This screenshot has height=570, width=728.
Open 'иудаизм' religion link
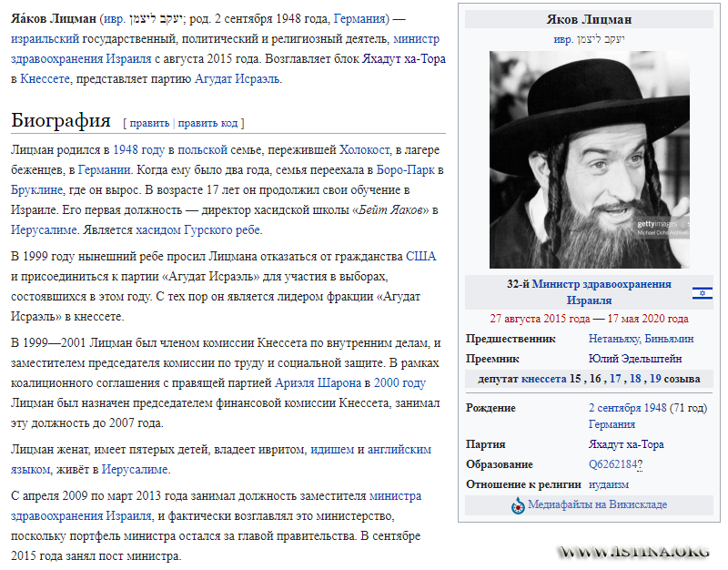click(609, 484)
